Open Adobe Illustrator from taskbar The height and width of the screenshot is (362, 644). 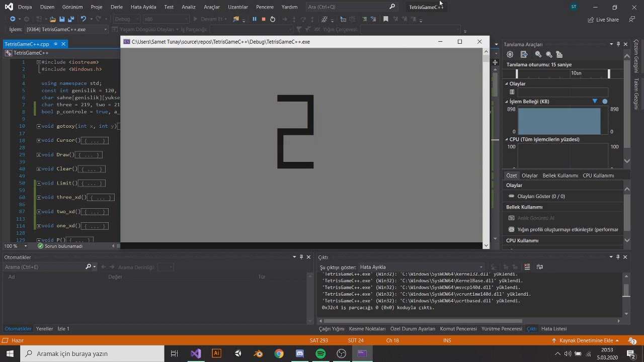pos(217,353)
